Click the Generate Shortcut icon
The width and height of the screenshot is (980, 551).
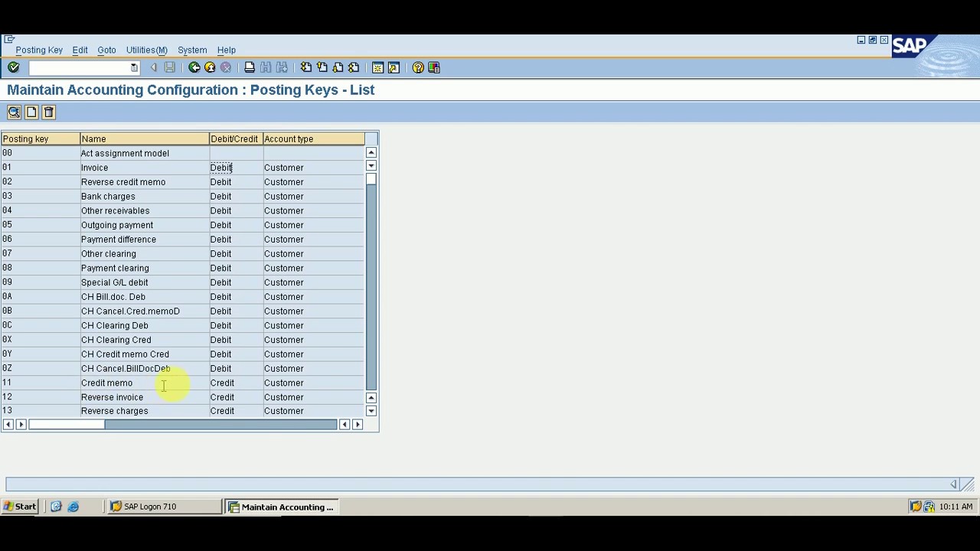tap(394, 67)
